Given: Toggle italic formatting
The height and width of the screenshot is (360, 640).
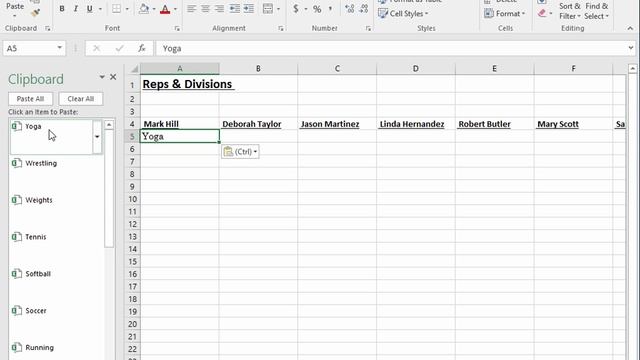Looking at the screenshot, I should click(76, 9).
